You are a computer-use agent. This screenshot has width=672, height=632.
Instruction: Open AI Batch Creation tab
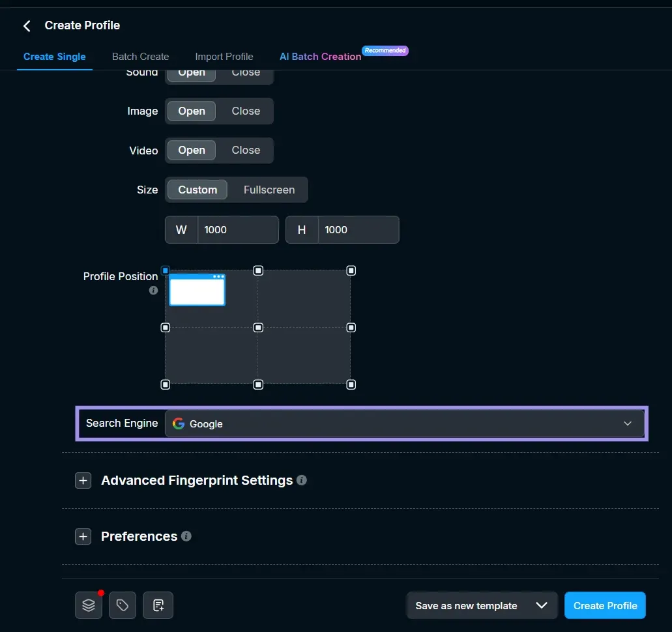point(321,57)
